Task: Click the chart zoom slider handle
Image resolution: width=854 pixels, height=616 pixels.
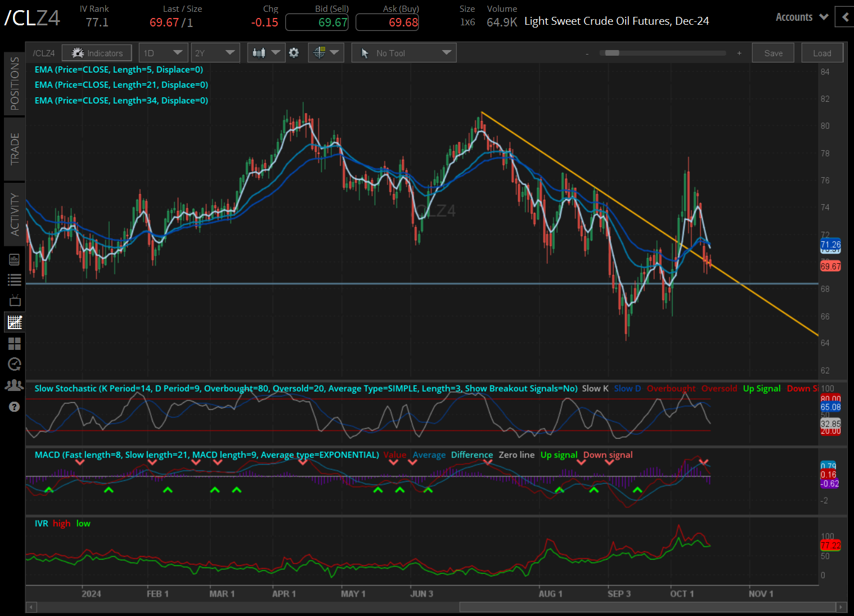Action: [612, 53]
